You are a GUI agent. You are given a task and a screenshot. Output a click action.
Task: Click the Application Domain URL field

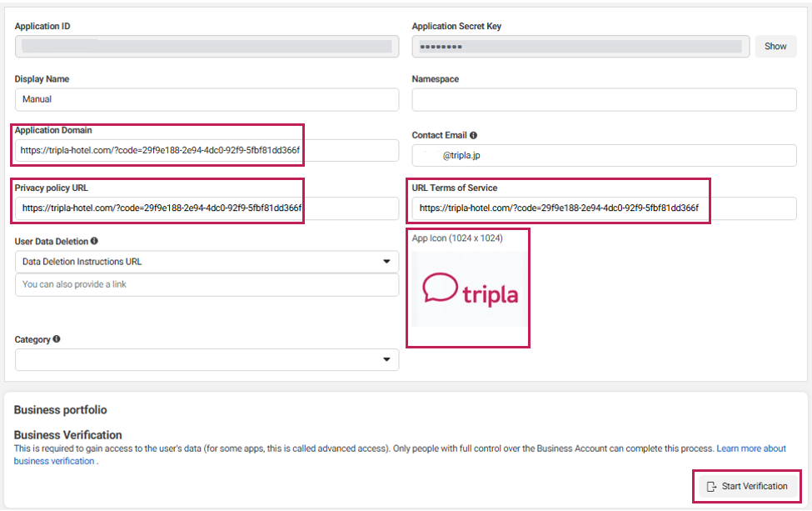click(207, 151)
